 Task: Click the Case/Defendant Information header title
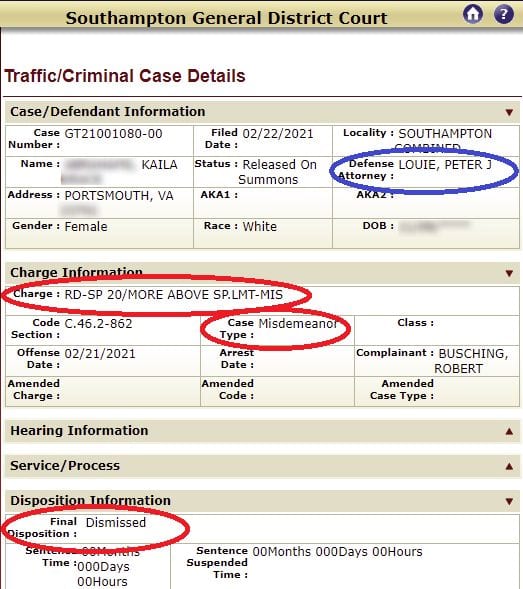(x=108, y=112)
